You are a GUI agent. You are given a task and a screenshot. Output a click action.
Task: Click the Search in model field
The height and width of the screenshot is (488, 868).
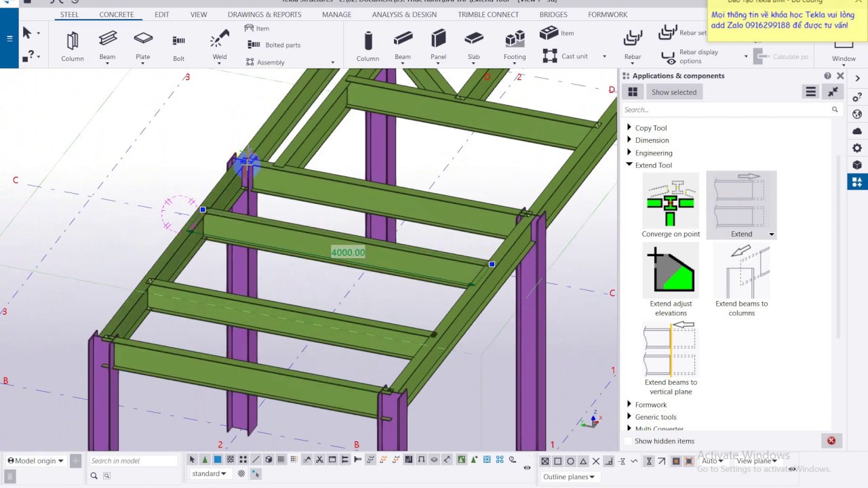click(x=134, y=461)
